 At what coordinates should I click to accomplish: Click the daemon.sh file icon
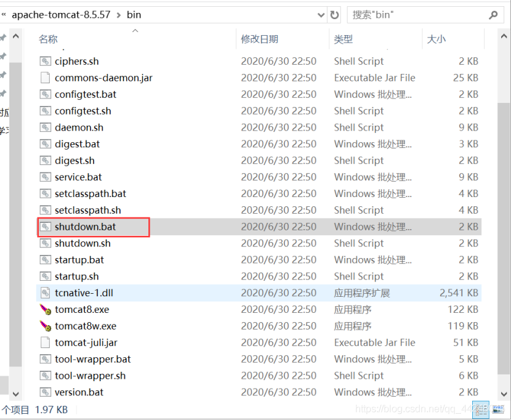[46, 127]
